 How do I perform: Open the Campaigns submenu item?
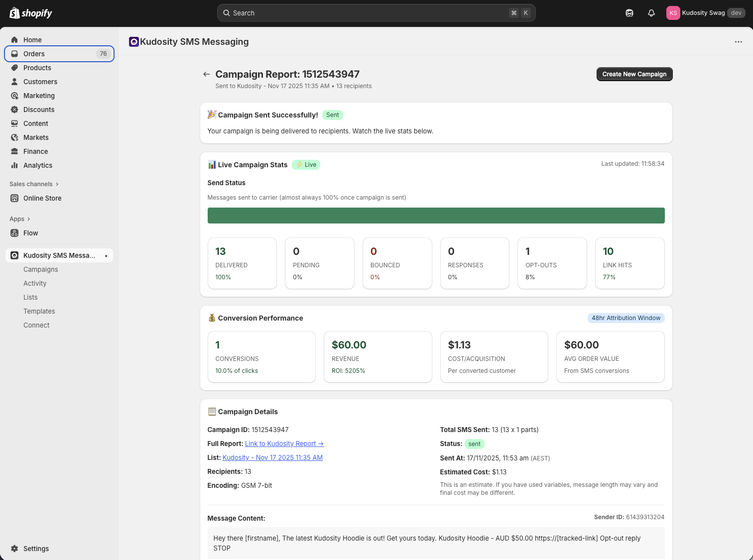click(41, 269)
